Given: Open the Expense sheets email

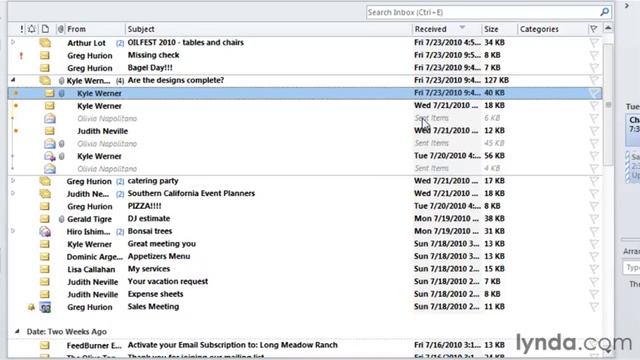Looking at the screenshot, I should (304, 294).
